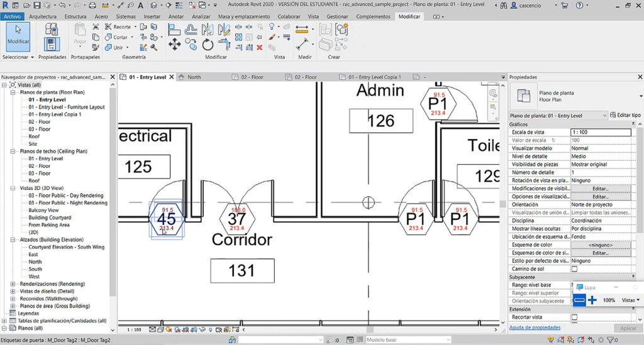The image size is (644, 345).
Task: Open the Propiedades ribbon icon
Action: coord(52,45)
